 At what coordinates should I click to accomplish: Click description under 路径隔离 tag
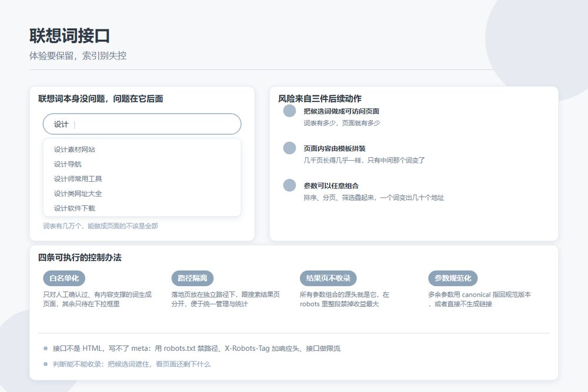pos(225,299)
